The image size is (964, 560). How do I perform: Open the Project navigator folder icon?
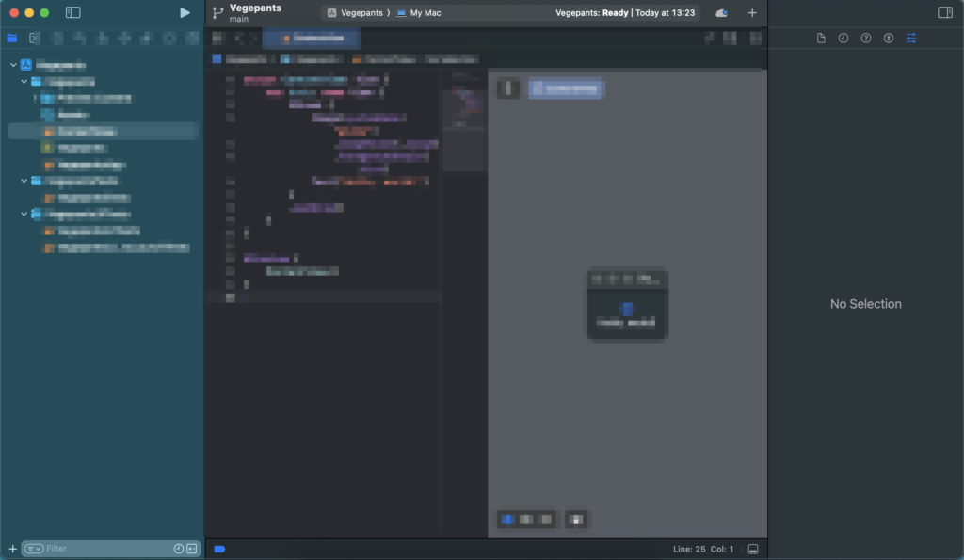[12, 39]
